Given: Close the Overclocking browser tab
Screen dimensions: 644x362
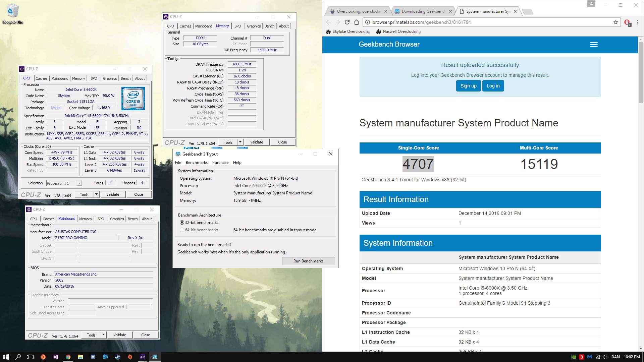Looking at the screenshot, I should pos(386,11).
